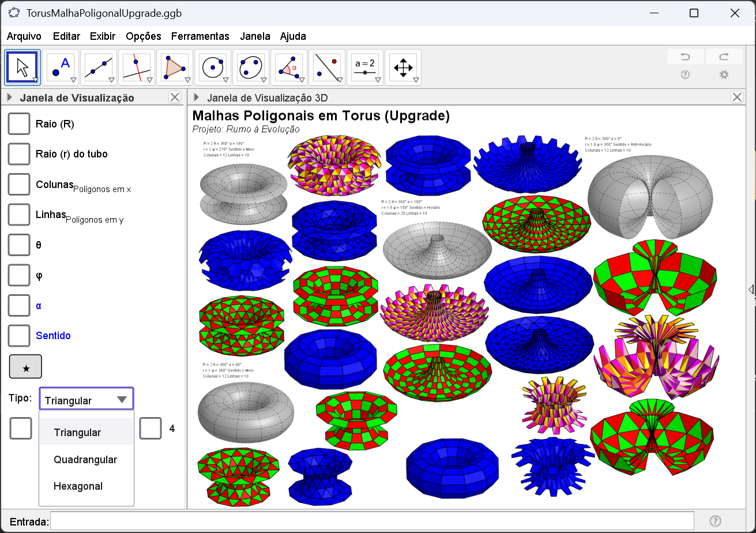Click the Entrada input field

click(x=372, y=521)
